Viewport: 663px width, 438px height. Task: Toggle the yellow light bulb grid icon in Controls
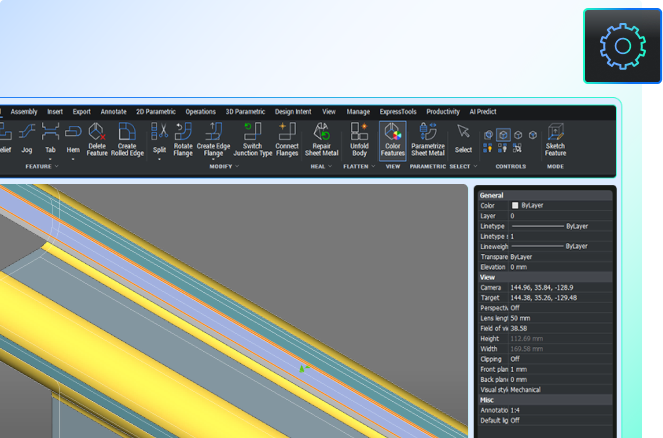(488, 148)
